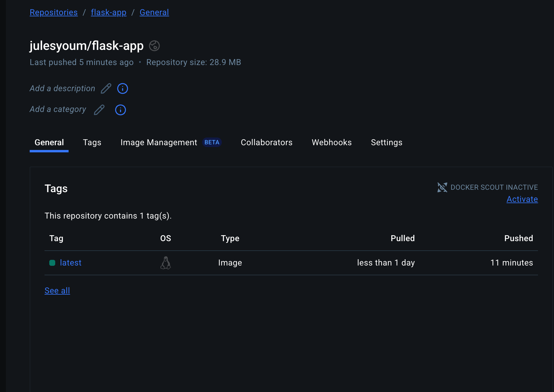554x392 pixels.
Task: Click the Linux OS icon for latest tag
Action: tap(166, 263)
